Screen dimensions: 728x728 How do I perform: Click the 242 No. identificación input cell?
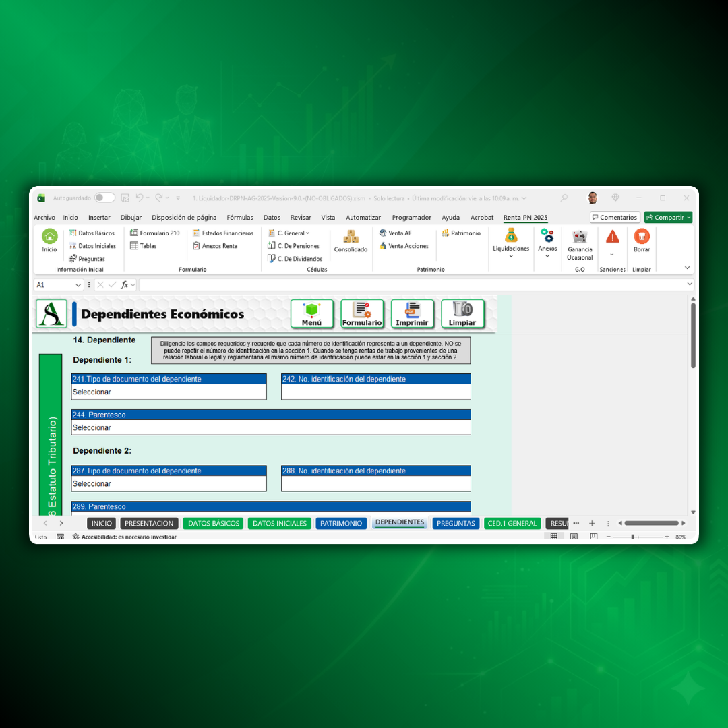pos(375,392)
